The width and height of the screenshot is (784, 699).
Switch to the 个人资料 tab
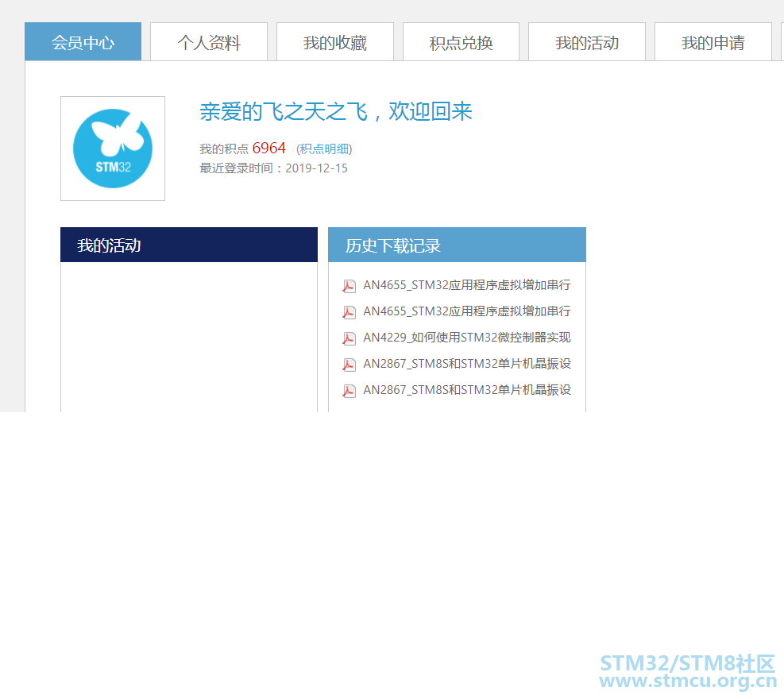tap(209, 41)
